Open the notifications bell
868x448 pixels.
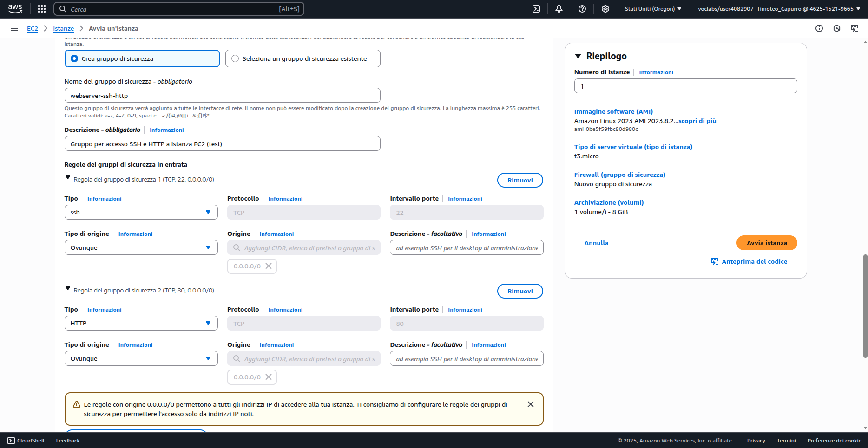pos(559,9)
